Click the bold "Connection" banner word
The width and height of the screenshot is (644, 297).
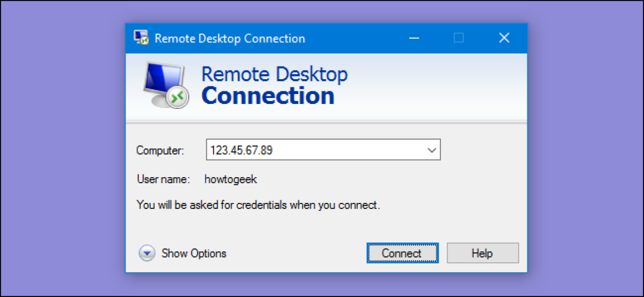[x=268, y=96]
